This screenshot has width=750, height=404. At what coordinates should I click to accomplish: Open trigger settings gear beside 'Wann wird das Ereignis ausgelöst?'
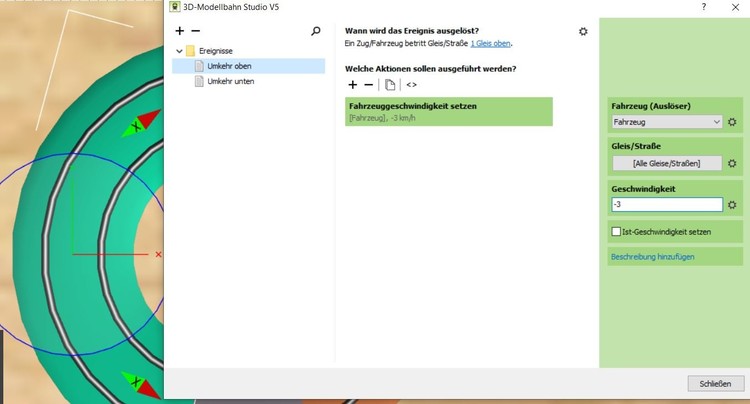point(583,32)
